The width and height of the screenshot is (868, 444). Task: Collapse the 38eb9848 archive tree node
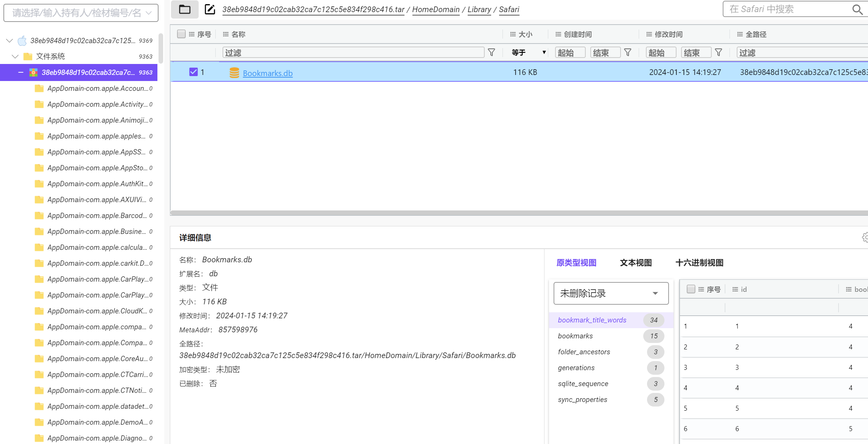point(21,72)
